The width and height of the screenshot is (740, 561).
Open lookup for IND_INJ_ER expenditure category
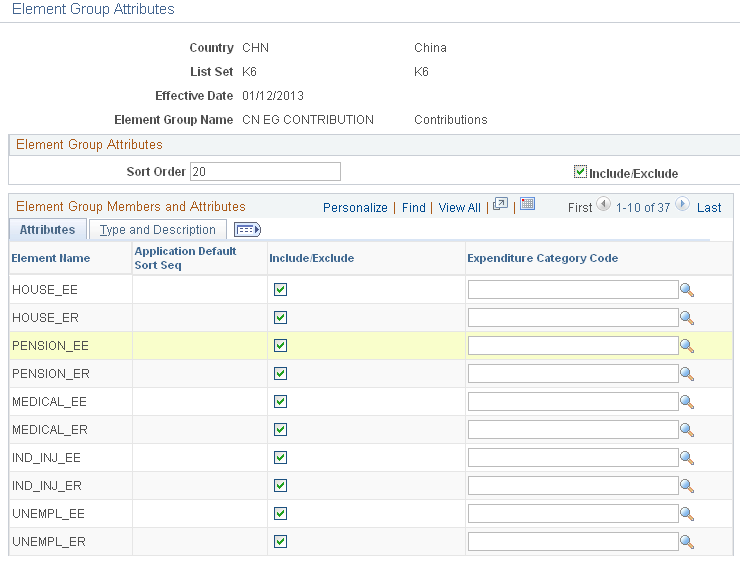pyautogui.click(x=687, y=486)
